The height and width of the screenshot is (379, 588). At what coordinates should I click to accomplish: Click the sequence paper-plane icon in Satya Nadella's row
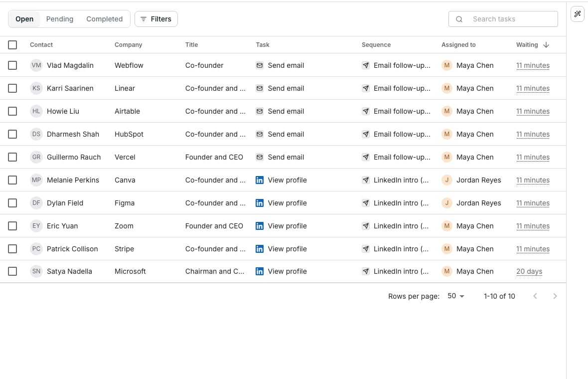[366, 271]
